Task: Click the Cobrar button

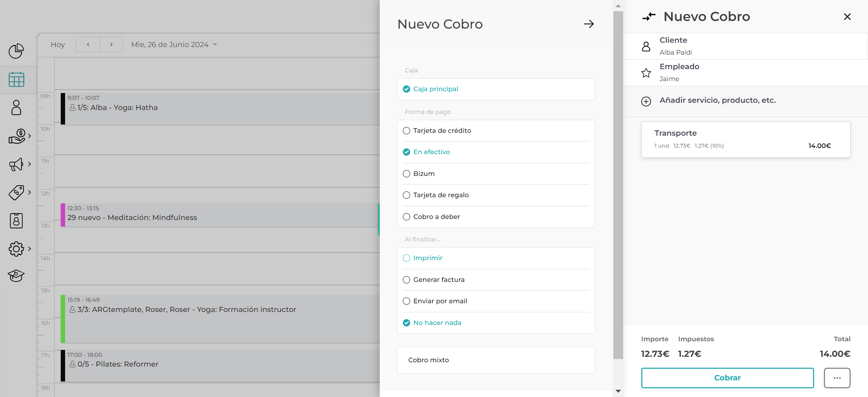Action: pos(727,378)
